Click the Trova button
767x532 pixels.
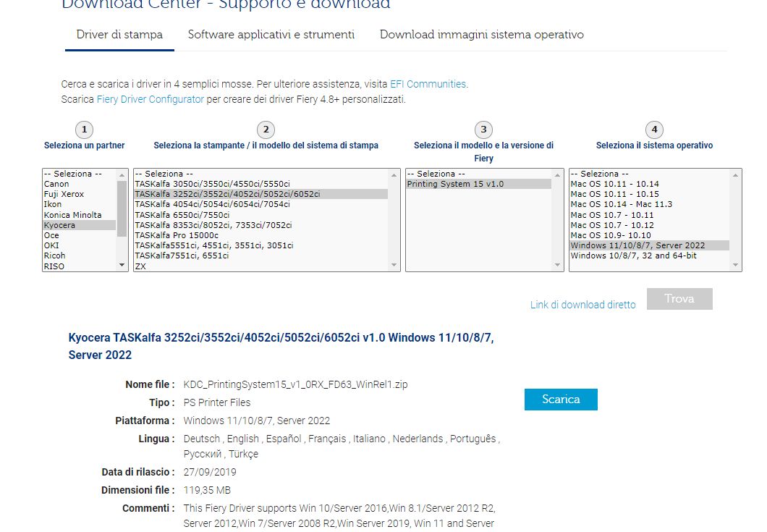pyautogui.click(x=679, y=298)
